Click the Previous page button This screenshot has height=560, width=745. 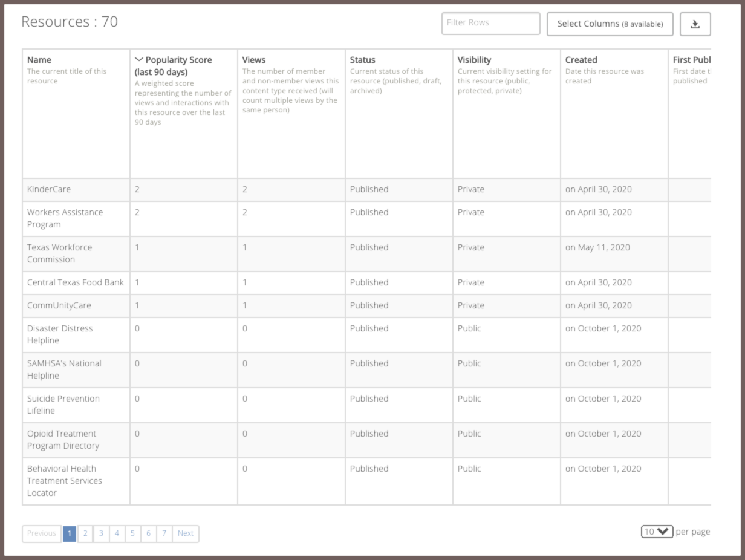point(42,533)
